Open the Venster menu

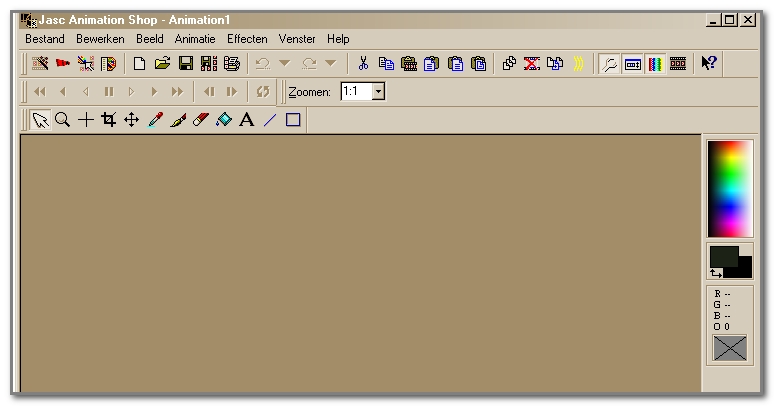(x=297, y=39)
